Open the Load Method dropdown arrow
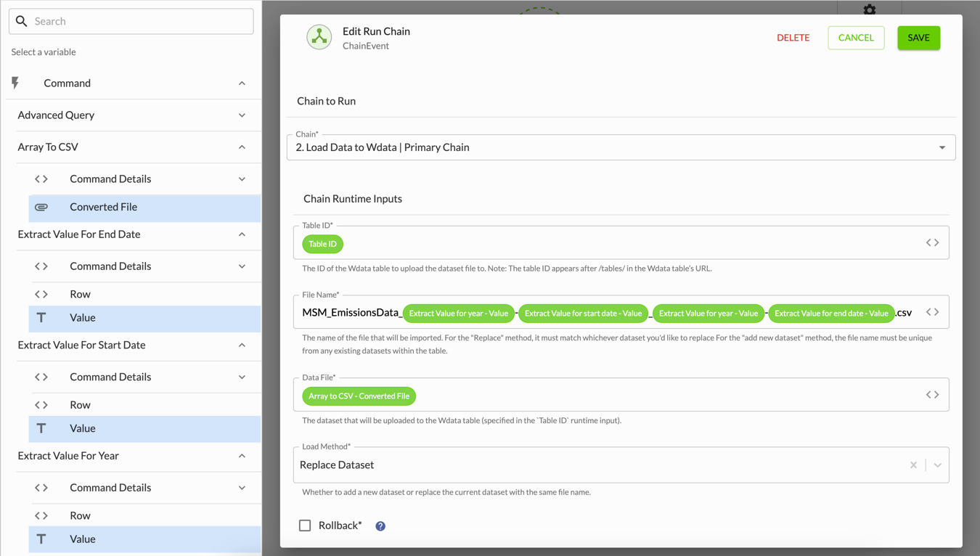The width and height of the screenshot is (980, 556). coord(937,465)
